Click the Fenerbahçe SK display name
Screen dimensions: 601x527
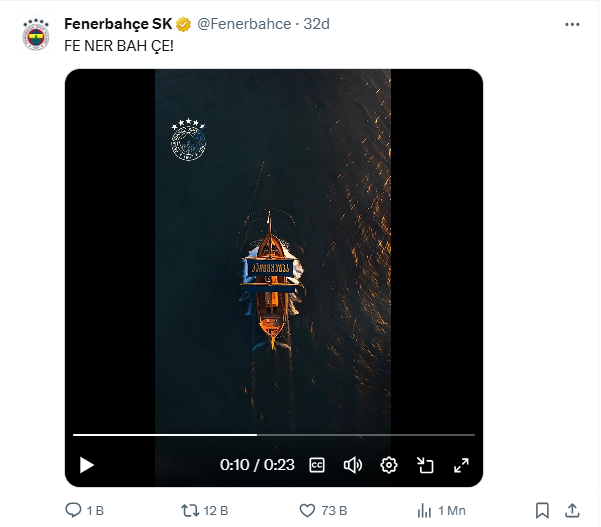[x=118, y=24]
